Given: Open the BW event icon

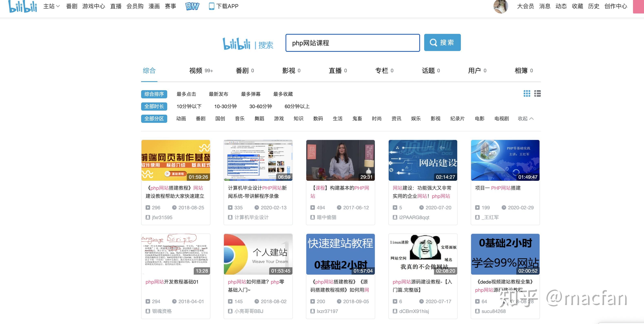Looking at the screenshot, I should (192, 6).
